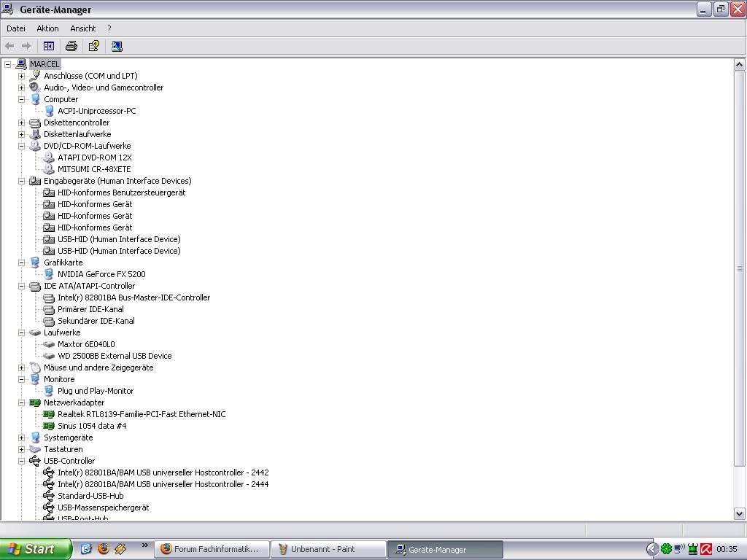Viewport: 747px width, 560px height.
Task: Click the Grafikkarte category icon
Action: point(35,262)
